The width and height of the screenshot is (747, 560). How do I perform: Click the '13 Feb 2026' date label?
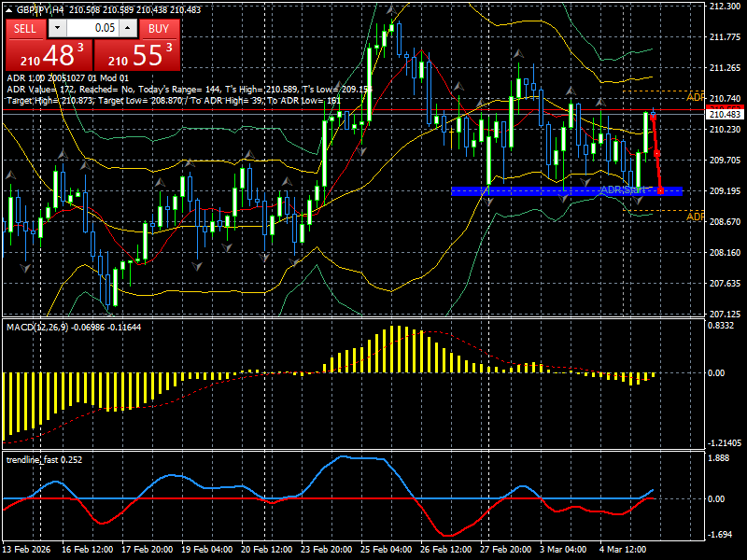tap(27, 550)
